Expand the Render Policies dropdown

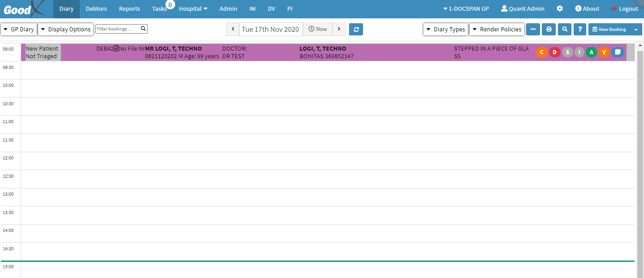tap(497, 29)
